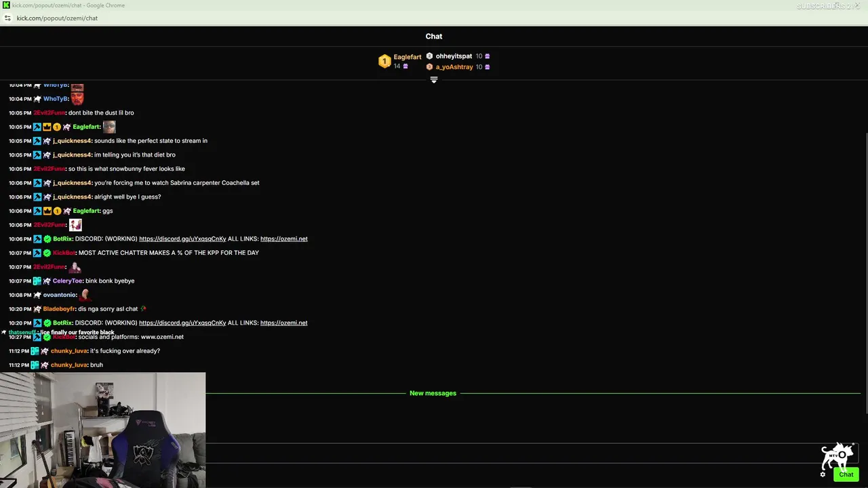The image size is (868, 488).
Task: Jump to New messages divider label
Action: (433, 393)
